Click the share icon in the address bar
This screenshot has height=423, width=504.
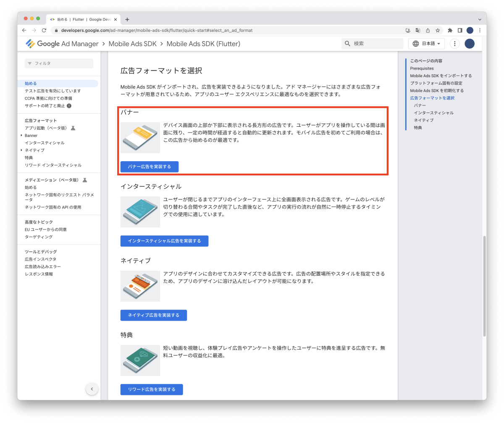coord(428,30)
